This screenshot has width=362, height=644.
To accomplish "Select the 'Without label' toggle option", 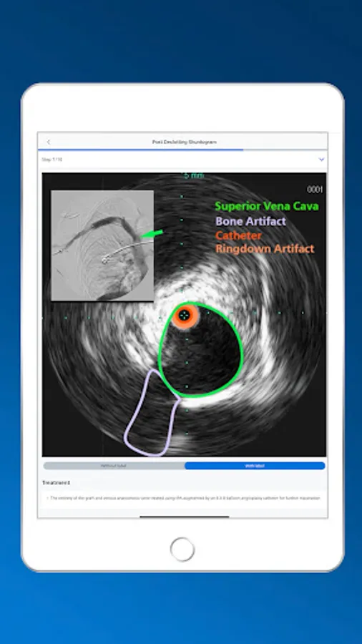I will pyautogui.click(x=114, y=466).
